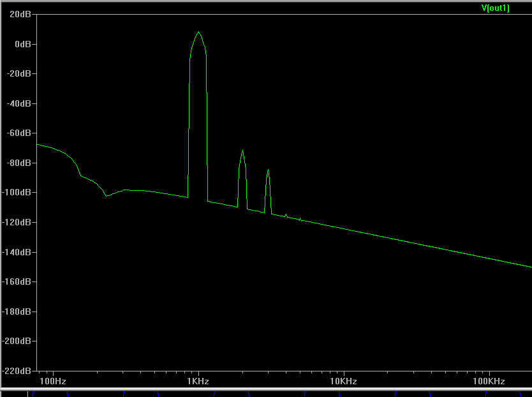532x397 pixels.
Task: Click the -180dB axis label
Action: 17,311
